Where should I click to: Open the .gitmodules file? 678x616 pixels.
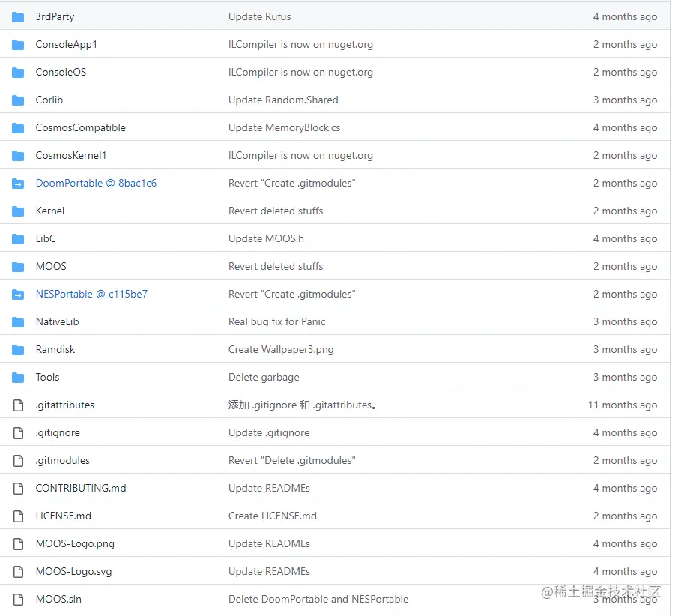click(63, 460)
